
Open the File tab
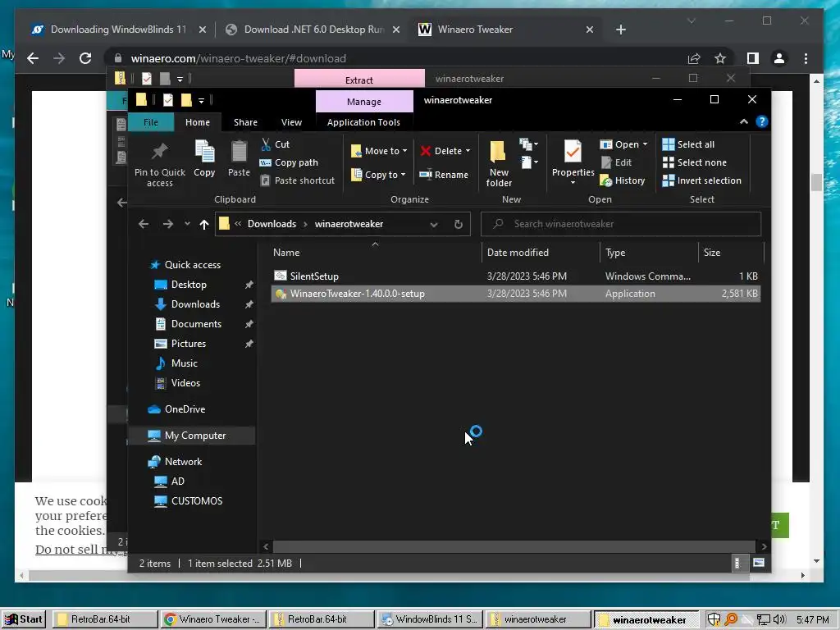pyautogui.click(x=151, y=122)
